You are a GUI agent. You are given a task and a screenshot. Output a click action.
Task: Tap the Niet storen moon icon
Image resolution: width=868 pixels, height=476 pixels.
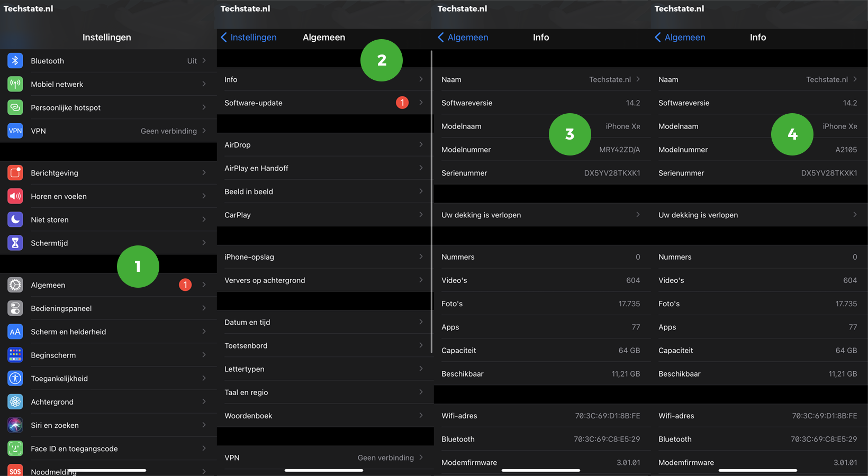(15, 219)
